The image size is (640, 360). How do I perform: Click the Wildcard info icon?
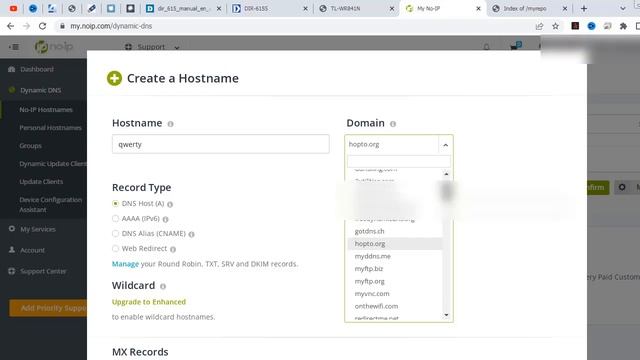(x=163, y=286)
